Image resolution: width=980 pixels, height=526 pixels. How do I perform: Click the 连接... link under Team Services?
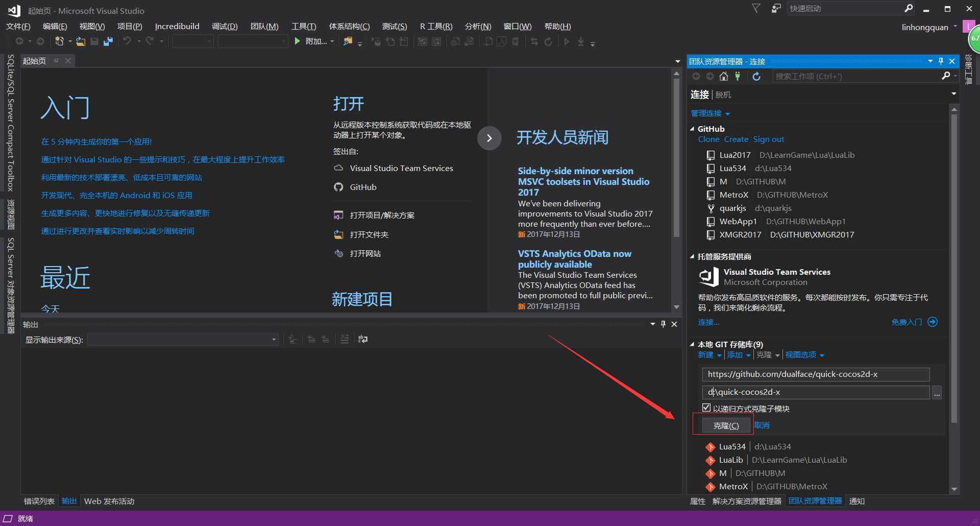pyautogui.click(x=708, y=322)
